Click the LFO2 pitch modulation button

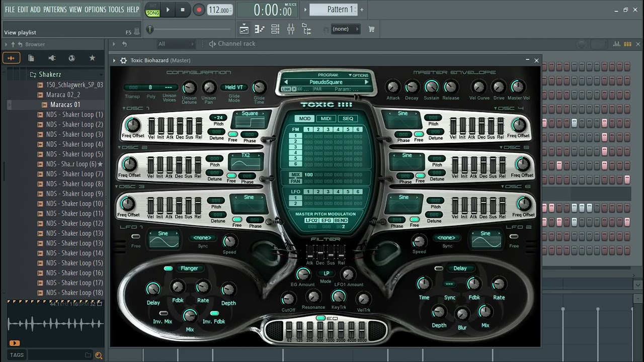coord(311,221)
